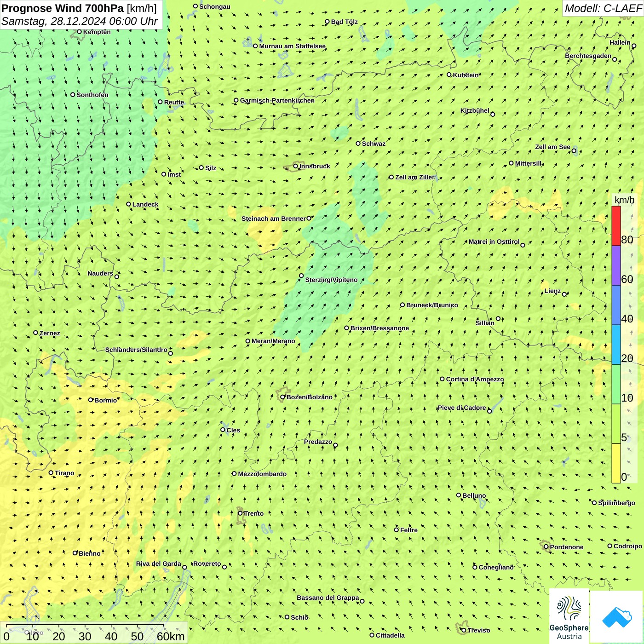Click the Feltre location marker
644x644 pixels.
point(397,529)
